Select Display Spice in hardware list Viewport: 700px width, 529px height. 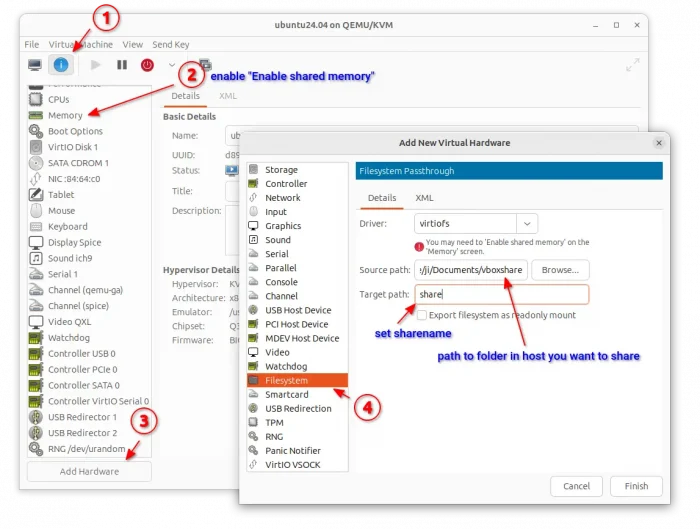pos(89,242)
